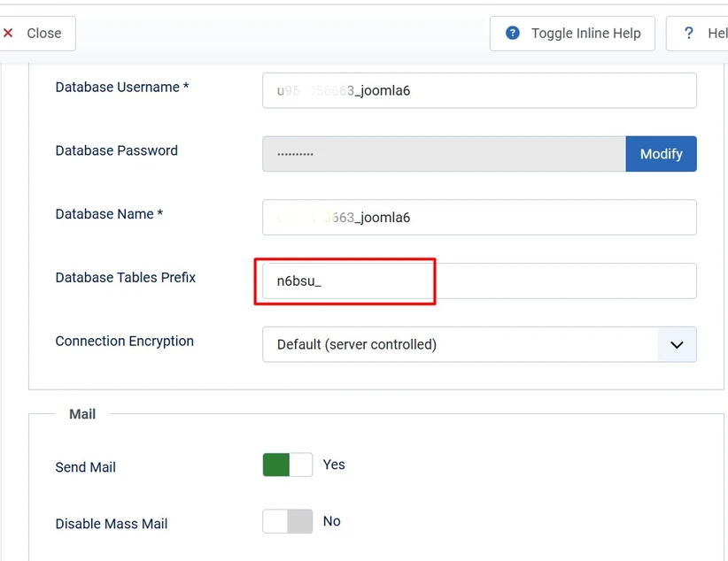Image resolution: width=728 pixels, height=561 pixels.
Task: Click the Database Password label
Action: tap(117, 150)
